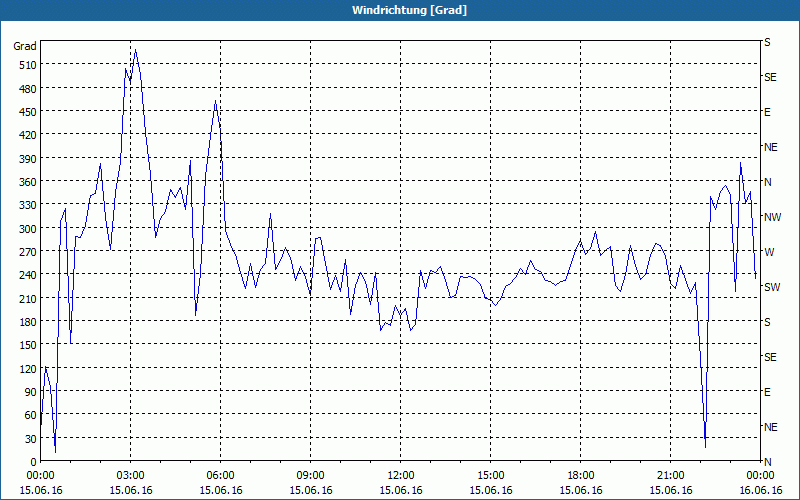This screenshot has width=800, height=500.
Task: Select the 15.06.16 date beneath 18:00
Action: [581, 490]
